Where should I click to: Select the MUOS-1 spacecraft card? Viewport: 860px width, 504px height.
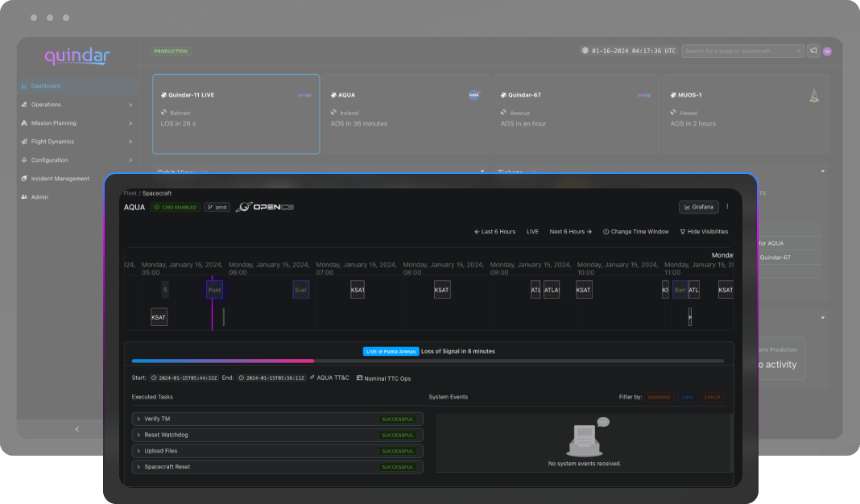click(746, 114)
